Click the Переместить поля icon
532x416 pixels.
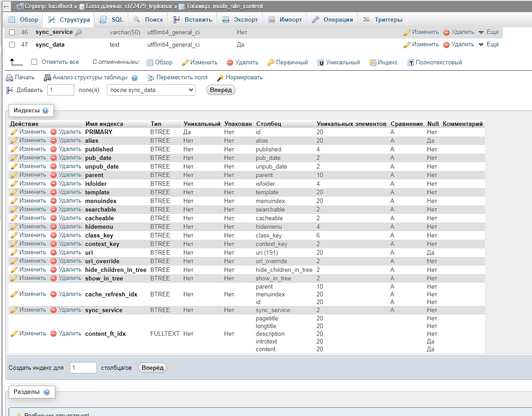coord(151,78)
